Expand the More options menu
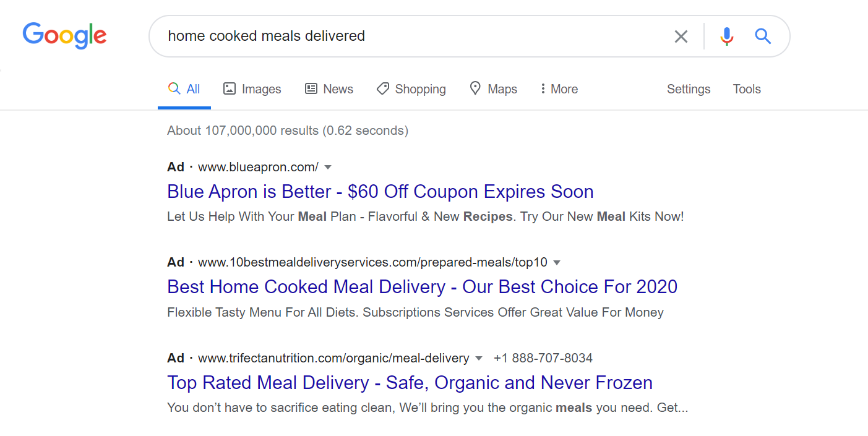 [x=559, y=89]
